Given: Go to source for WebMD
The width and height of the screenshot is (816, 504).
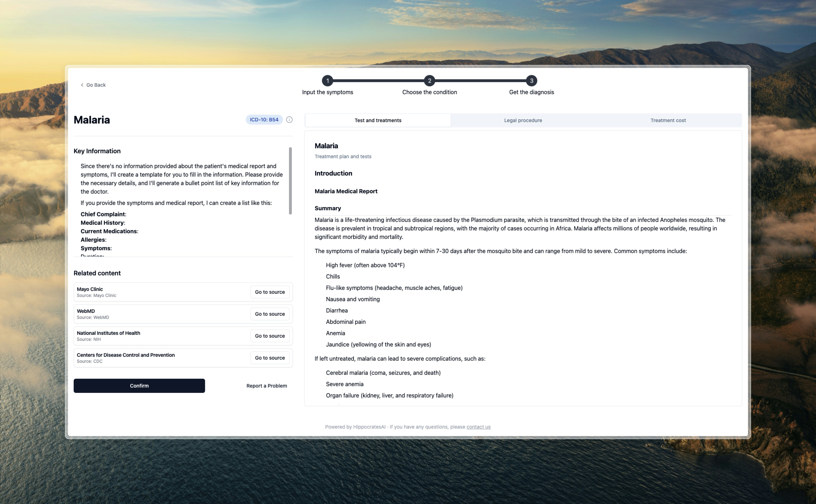Looking at the screenshot, I should pyautogui.click(x=270, y=314).
